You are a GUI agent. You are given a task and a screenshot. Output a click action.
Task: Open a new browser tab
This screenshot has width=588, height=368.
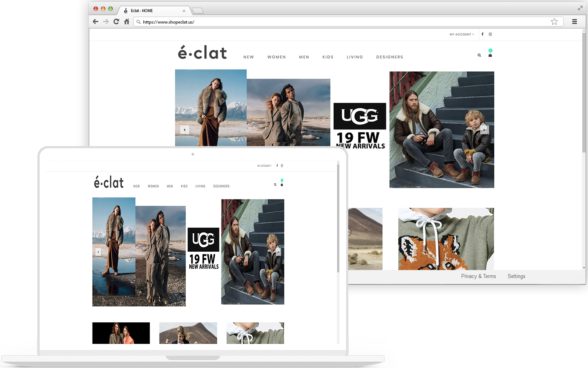(x=198, y=11)
